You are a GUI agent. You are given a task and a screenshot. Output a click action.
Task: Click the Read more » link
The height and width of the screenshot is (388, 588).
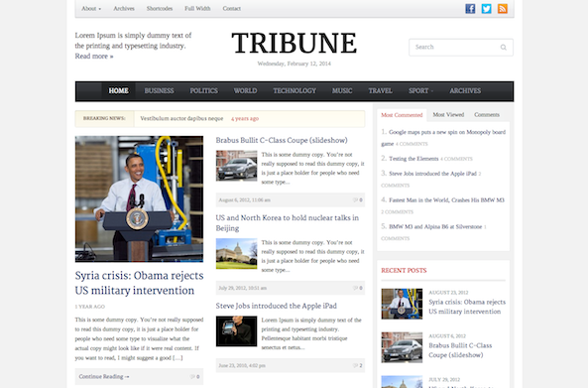[x=94, y=57]
